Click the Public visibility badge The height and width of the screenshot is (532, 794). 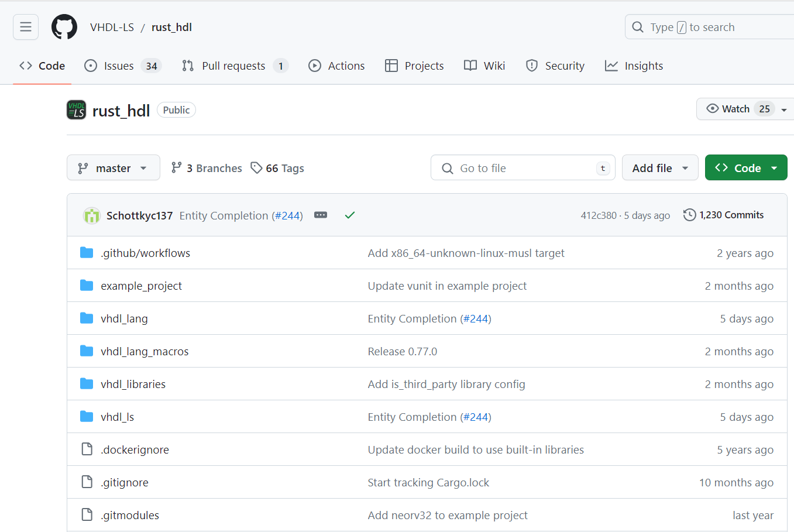176,110
